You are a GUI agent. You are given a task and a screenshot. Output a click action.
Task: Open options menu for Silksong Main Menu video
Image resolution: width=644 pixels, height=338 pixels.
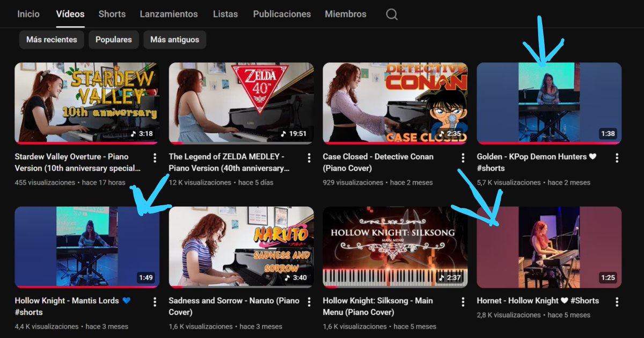(x=463, y=301)
